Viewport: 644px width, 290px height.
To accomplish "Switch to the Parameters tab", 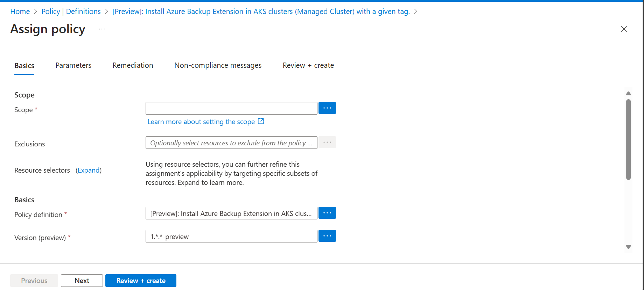I will coord(73,65).
